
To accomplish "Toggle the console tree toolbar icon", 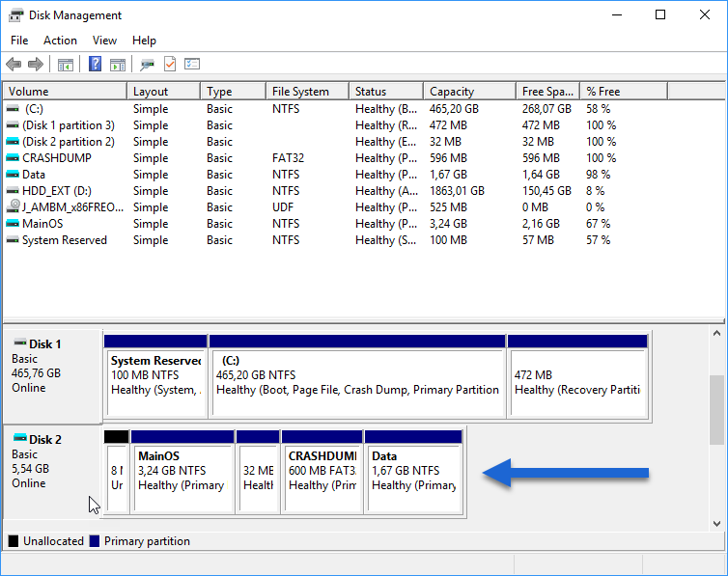I will pos(66,65).
